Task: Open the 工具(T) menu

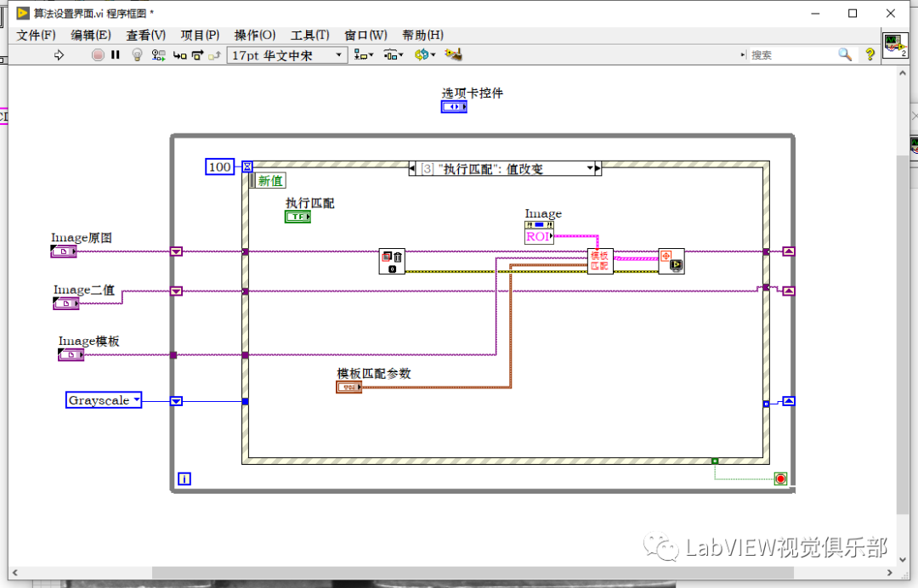Action: [x=309, y=35]
